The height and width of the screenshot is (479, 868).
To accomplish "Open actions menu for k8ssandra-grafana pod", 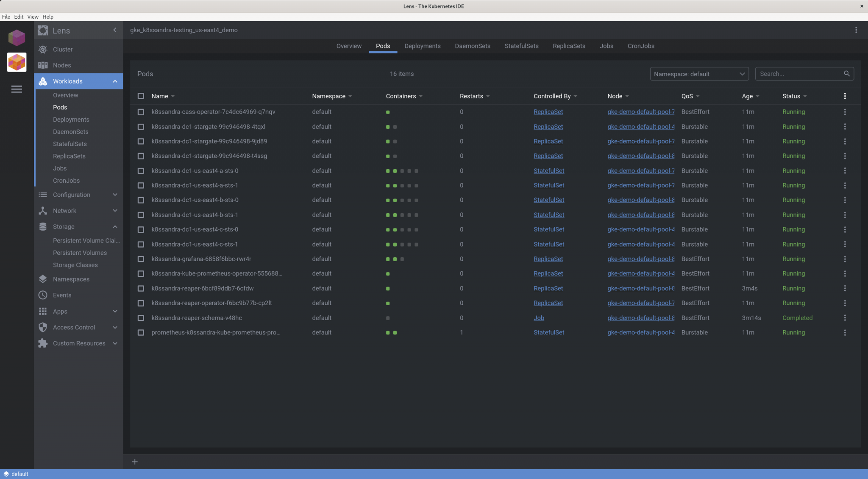I will [845, 259].
